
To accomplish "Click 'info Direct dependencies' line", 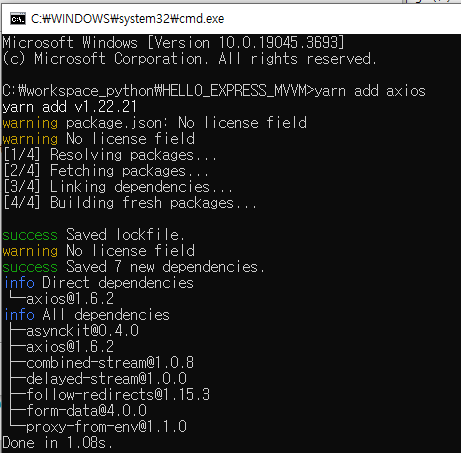I will 99,283.
